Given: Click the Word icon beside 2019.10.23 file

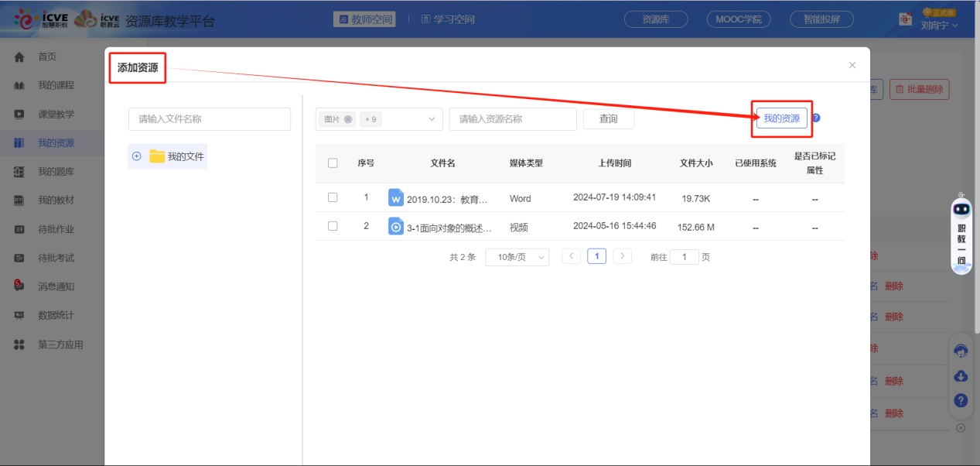Looking at the screenshot, I should [395, 197].
